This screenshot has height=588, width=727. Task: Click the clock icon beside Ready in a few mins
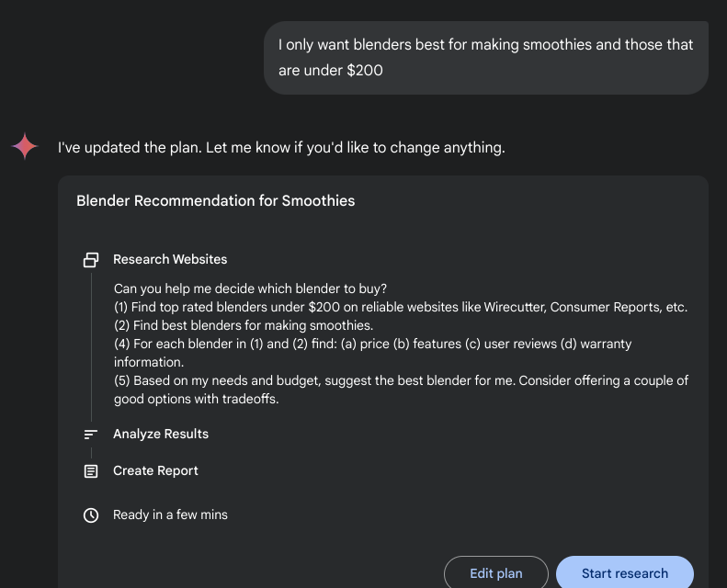pyautogui.click(x=91, y=515)
